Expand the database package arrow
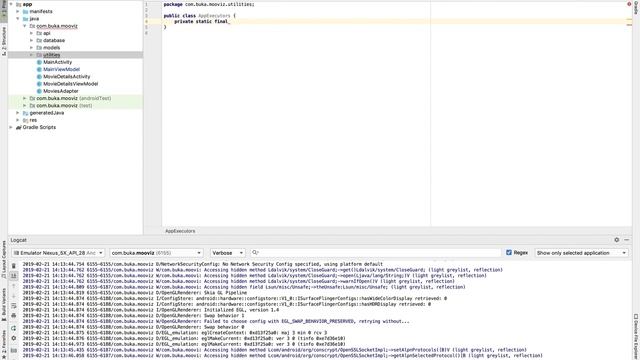This screenshot has width=640, height=360. coord(32,40)
